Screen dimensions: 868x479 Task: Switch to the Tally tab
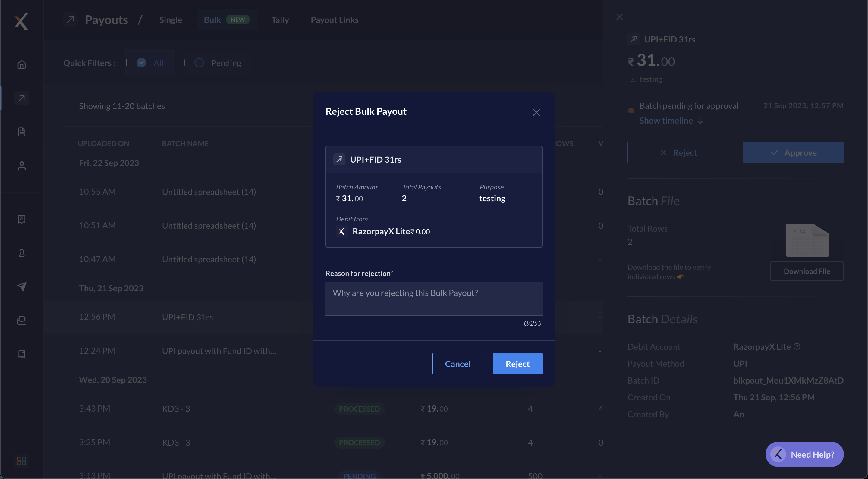click(280, 20)
